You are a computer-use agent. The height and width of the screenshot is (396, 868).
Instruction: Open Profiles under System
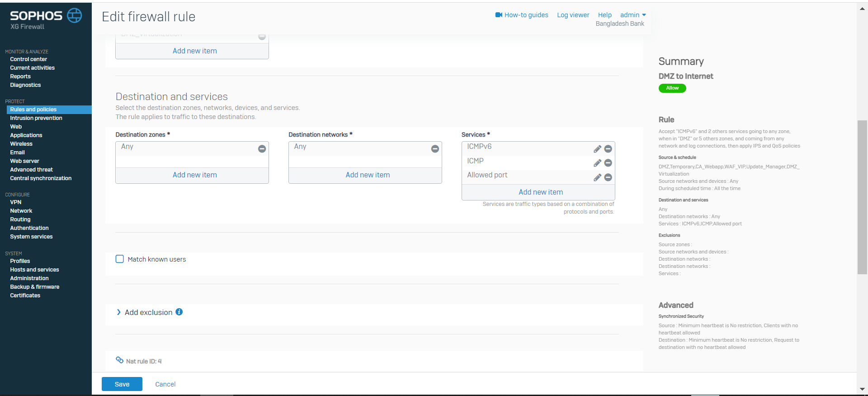pos(20,261)
